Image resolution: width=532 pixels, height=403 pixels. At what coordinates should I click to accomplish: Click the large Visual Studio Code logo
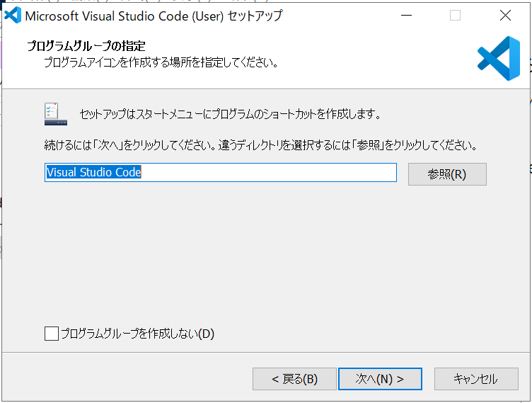(499, 59)
